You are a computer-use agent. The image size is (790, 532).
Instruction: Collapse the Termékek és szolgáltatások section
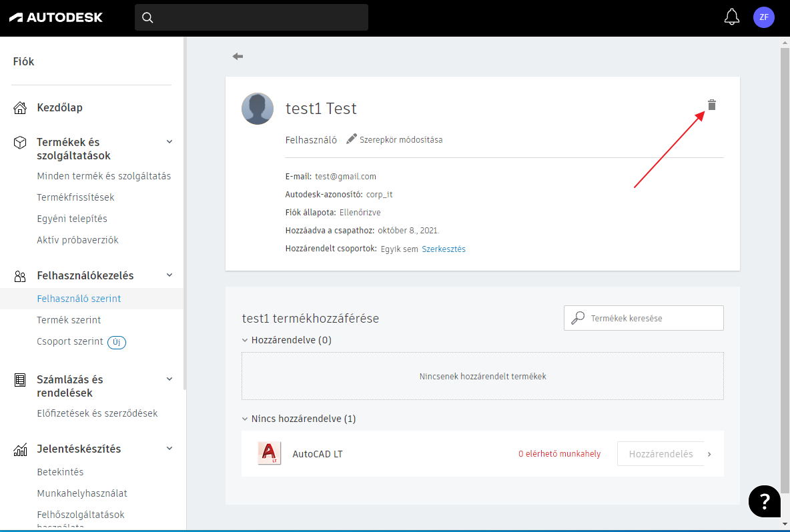click(x=169, y=142)
